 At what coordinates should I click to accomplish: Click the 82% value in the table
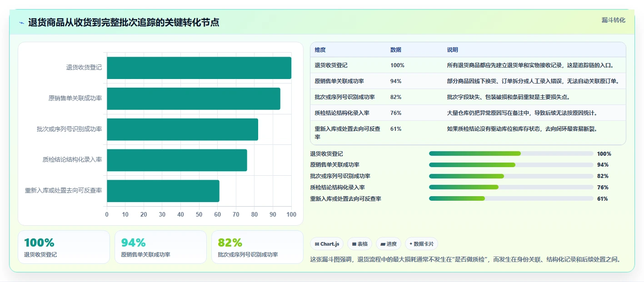point(396,97)
